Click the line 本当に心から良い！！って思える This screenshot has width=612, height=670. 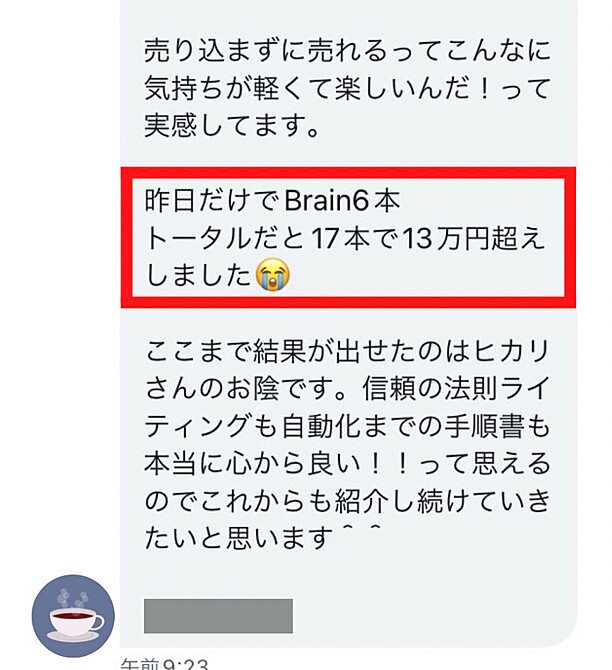point(347,464)
